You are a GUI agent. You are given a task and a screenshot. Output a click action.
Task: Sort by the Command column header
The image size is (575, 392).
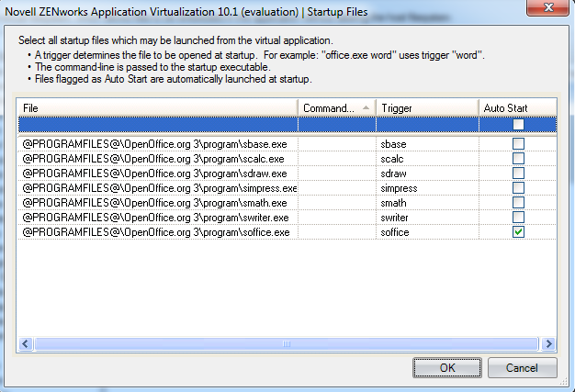point(337,108)
